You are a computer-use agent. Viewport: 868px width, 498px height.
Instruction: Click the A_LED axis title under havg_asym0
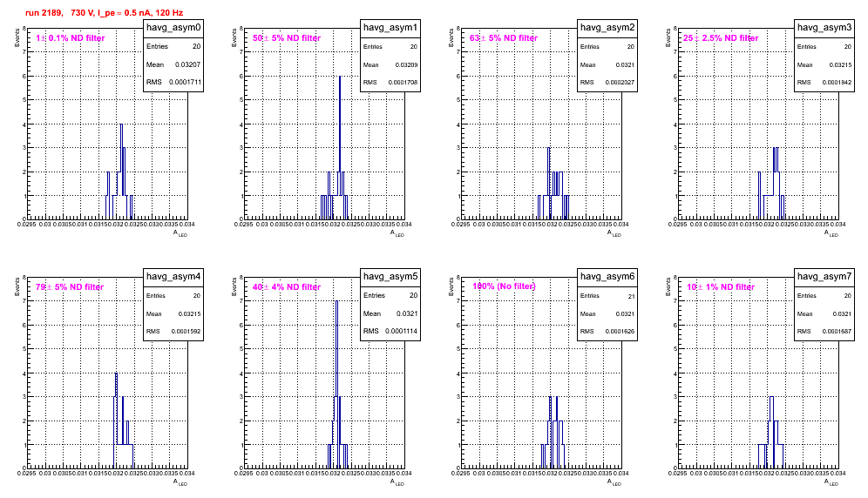[x=181, y=233]
